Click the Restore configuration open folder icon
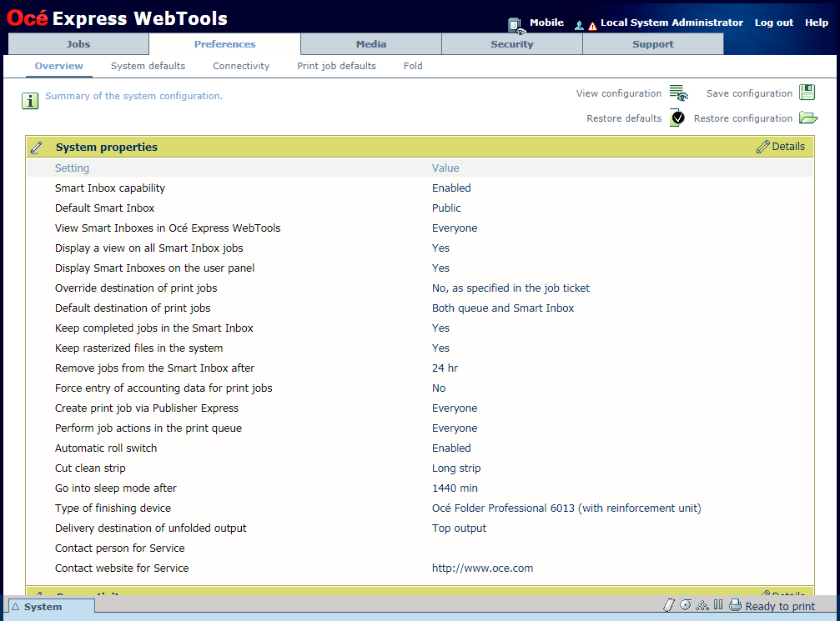840x621 pixels. (808, 118)
